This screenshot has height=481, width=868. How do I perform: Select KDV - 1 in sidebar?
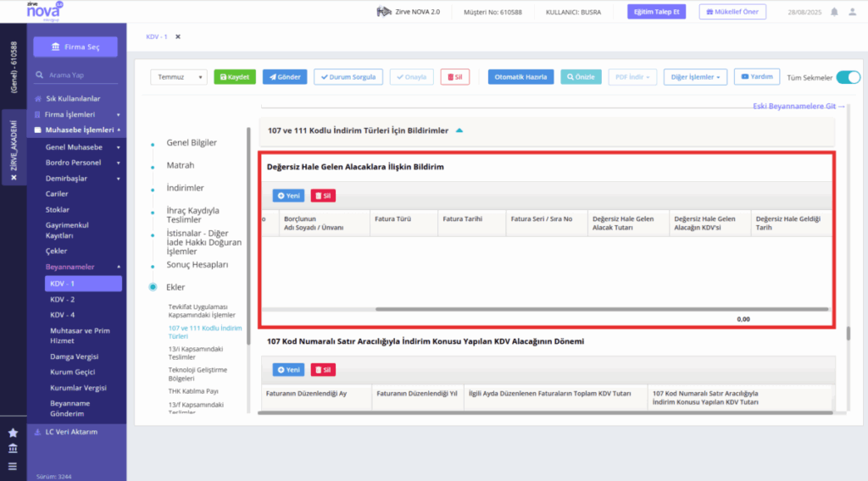(x=83, y=284)
